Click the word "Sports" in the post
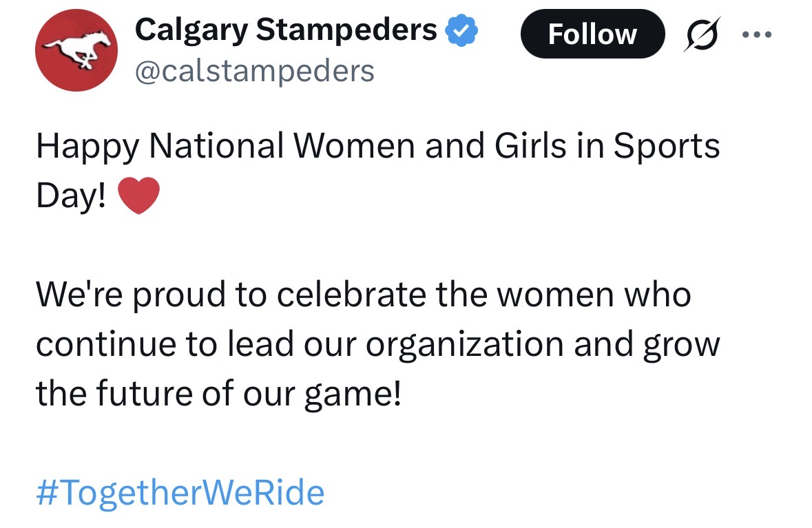812x528 pixels. click(666, 146)
